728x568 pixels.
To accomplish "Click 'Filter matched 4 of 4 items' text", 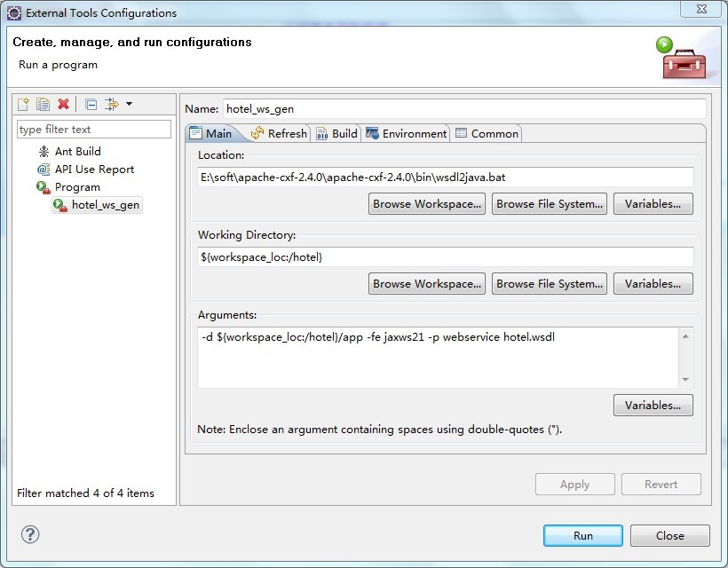I will tap(85, 493).
